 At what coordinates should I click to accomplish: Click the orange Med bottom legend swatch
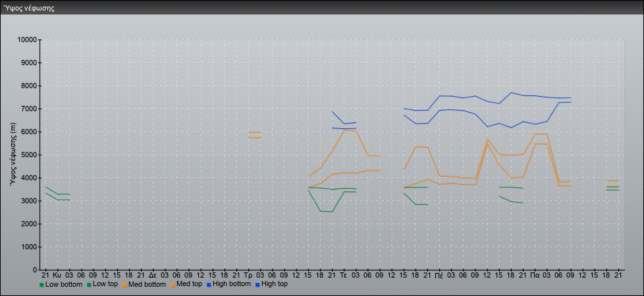(124, 285)
